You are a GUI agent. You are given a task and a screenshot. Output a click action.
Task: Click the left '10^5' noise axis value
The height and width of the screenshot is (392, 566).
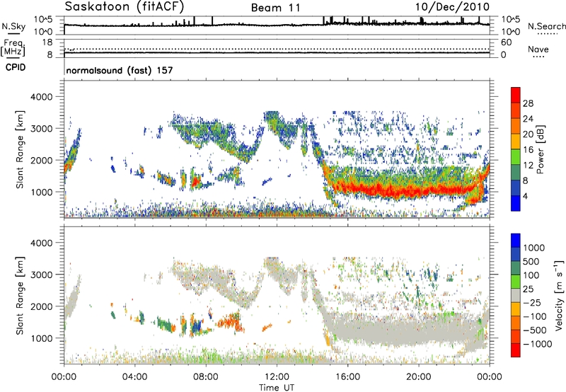pos(43,20)
